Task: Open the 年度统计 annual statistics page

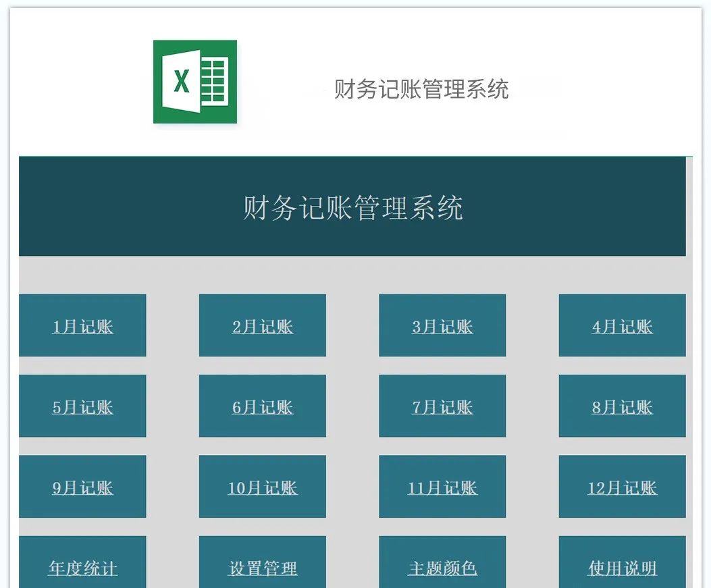Action: 82,568
